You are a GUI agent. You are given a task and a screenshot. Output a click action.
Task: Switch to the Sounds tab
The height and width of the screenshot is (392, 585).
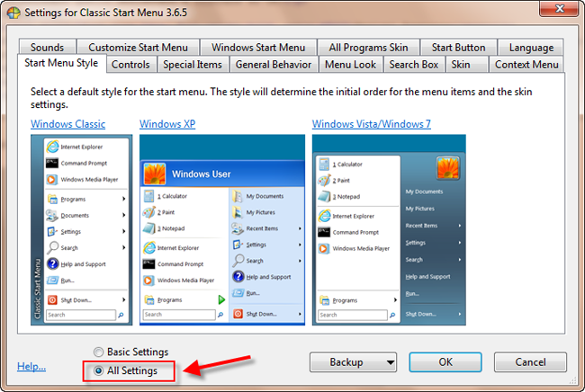tap(48, 48)
